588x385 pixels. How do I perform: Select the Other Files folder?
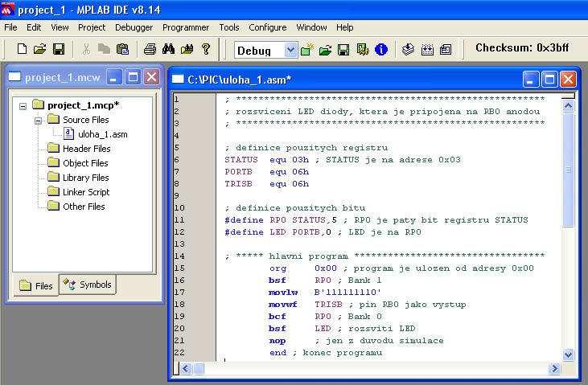click(x=84, y=207)
